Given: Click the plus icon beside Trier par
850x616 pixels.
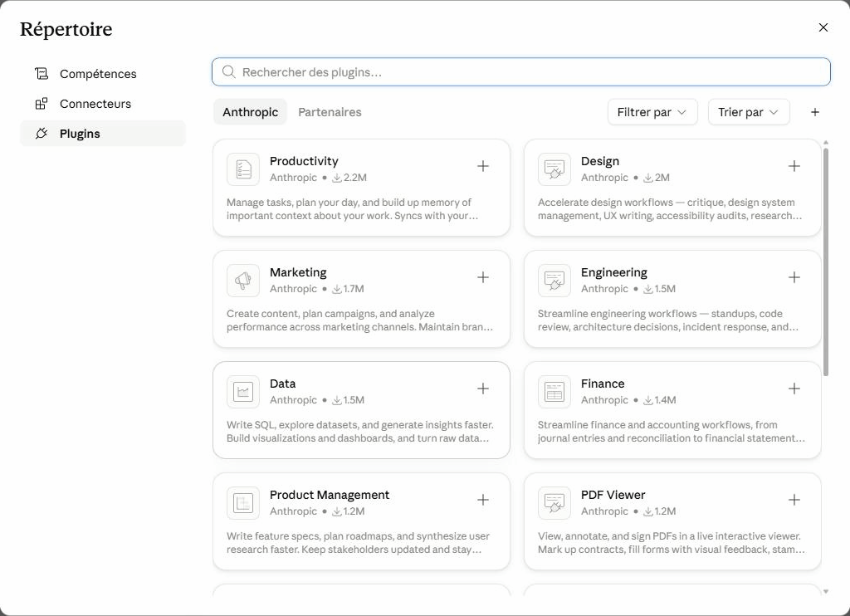Looking at the screenshot, I should [x=815, y=112].
